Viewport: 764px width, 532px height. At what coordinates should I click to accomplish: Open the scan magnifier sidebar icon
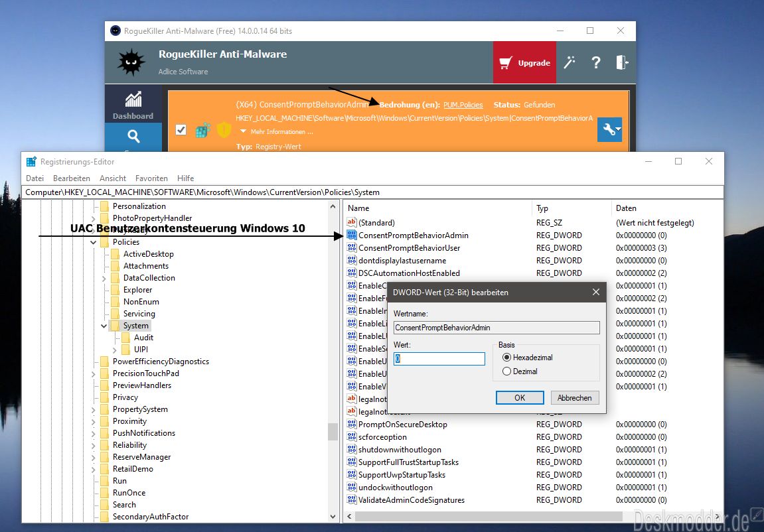click(x=133, y=136)
